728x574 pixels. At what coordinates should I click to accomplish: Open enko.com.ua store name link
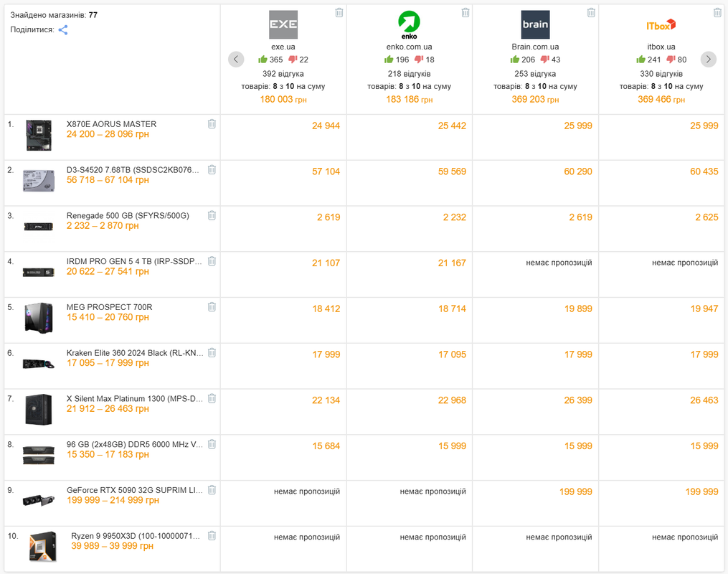coord(409,47)
